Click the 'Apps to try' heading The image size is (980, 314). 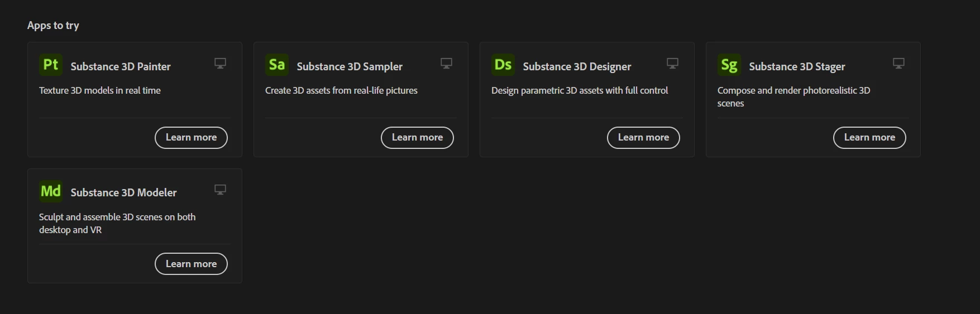point(53,26)
